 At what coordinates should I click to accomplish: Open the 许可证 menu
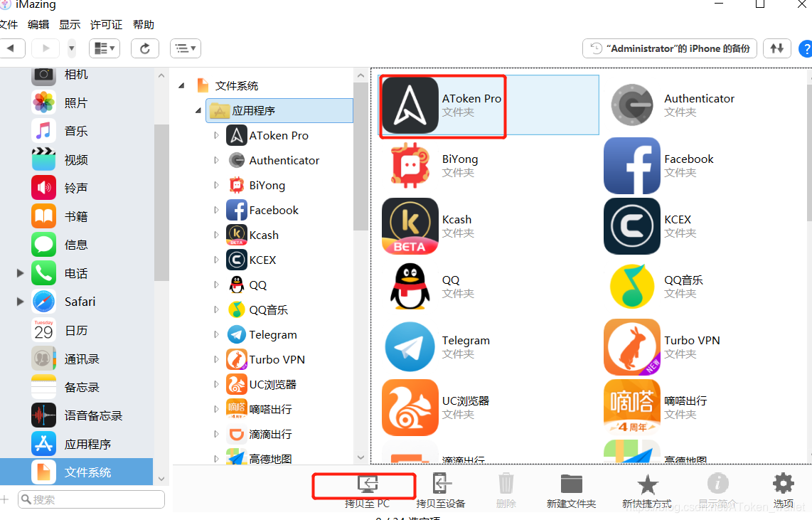tap(106, 24)
